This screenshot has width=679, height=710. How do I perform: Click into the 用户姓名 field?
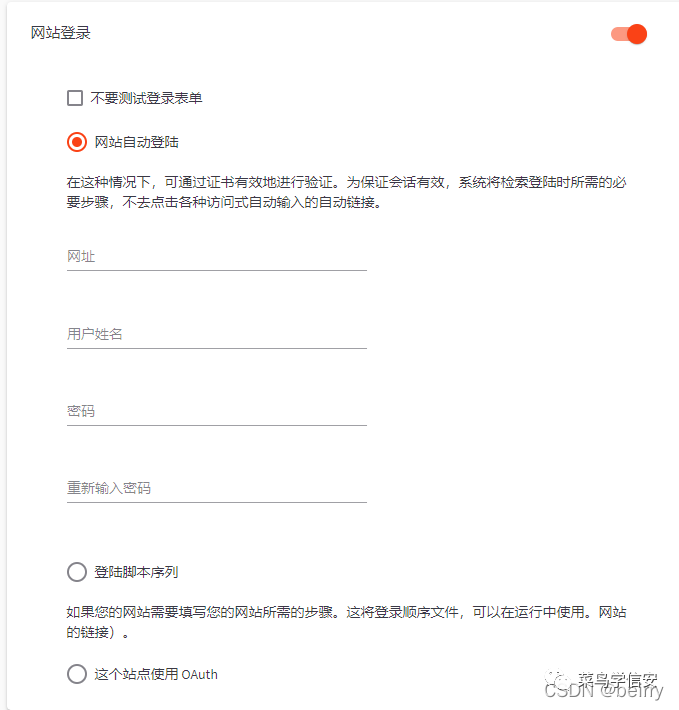coord(216,334)
